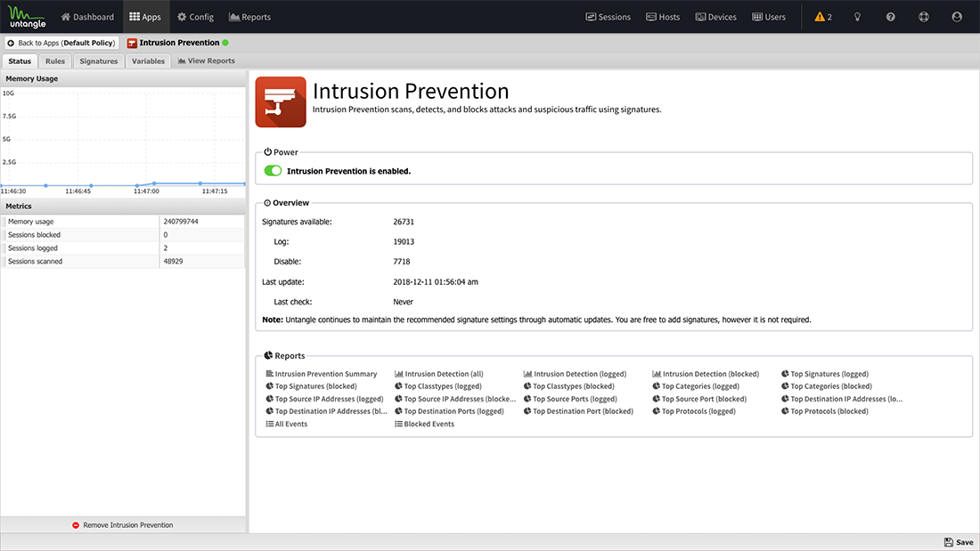The width and height of the screenshot is (980, 551).
Task: Click the Log count value 19013
Action: pos(404,242)
